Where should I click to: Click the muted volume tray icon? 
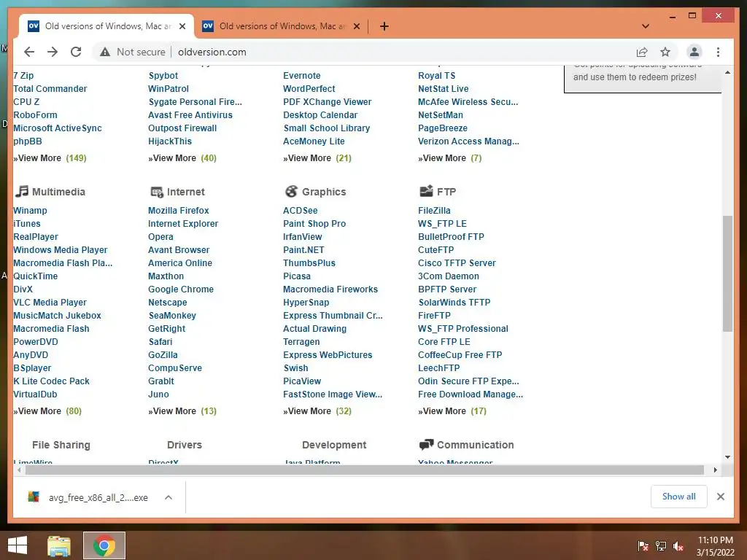(678, 545)
